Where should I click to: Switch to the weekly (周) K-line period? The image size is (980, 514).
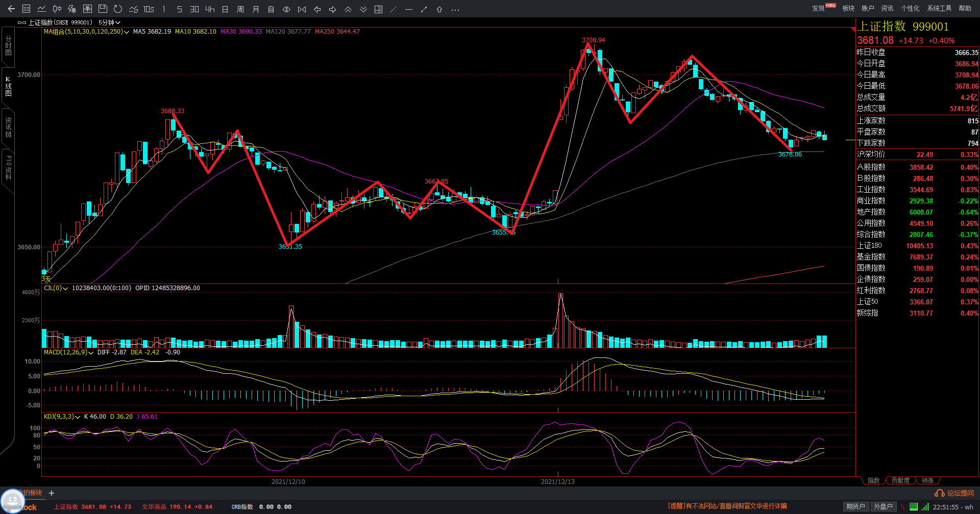pos(240,9)
